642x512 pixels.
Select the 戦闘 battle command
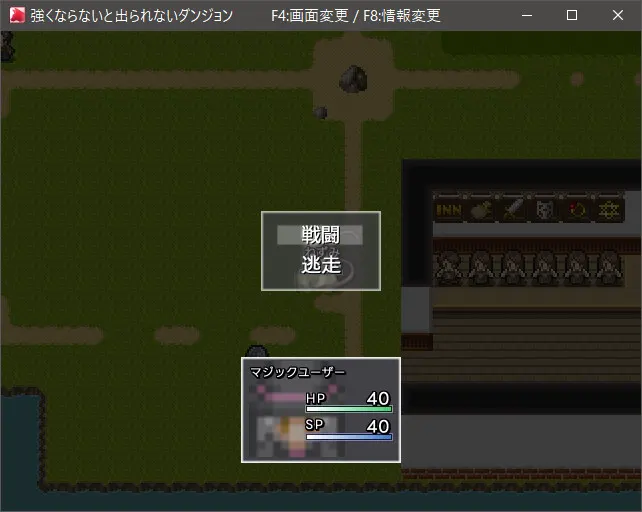pyautogui.click(x=320, y=235)
